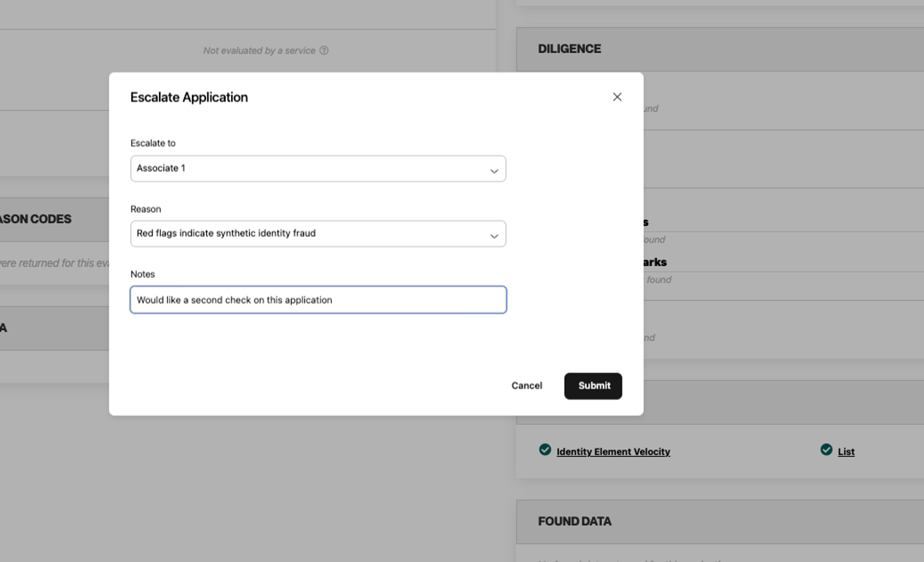Click the 'Reason' field label

146,209
